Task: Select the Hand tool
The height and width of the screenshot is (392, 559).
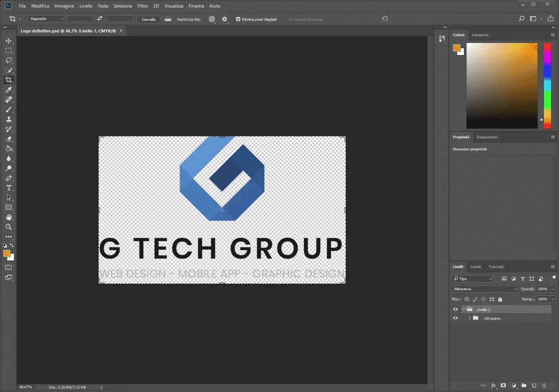Action: (9, 217)
